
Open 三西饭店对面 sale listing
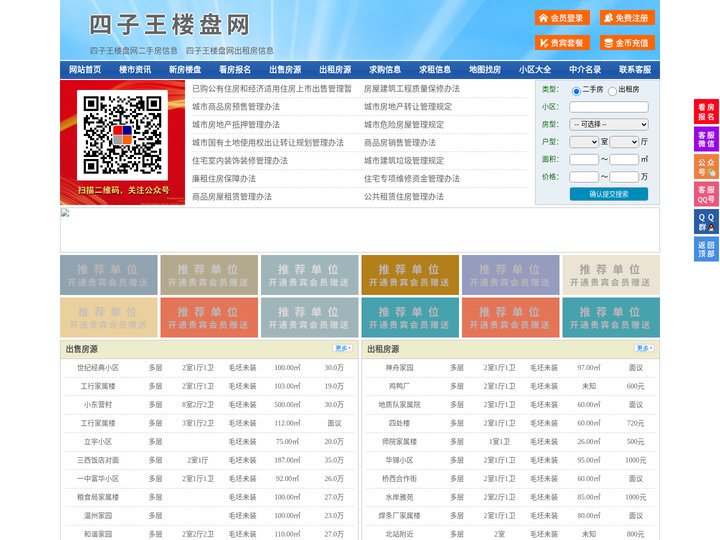pyautogui.click(x=98, y=460)
